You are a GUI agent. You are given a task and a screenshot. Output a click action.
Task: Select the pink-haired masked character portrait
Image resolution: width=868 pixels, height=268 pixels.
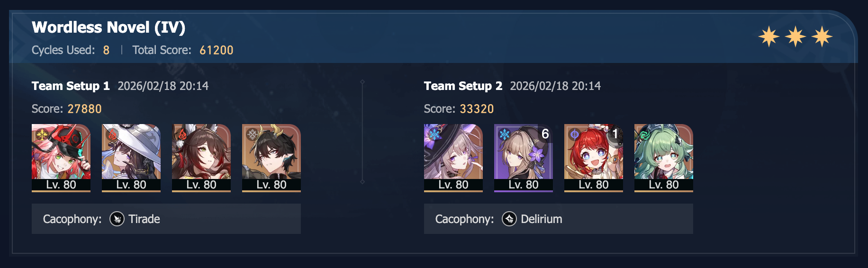[x=61, y=158]
